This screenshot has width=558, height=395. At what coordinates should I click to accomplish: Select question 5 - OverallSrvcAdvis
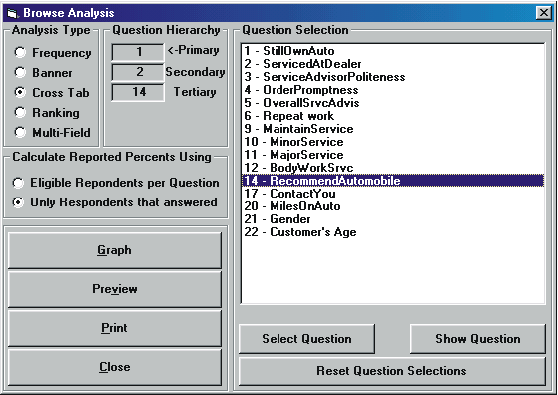coord(393,103)
